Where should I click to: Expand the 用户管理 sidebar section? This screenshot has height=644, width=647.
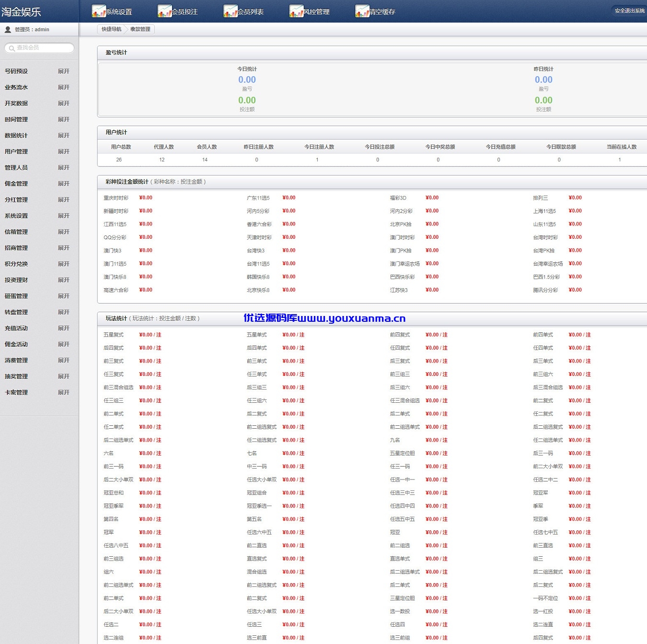(x=64, y=152)
